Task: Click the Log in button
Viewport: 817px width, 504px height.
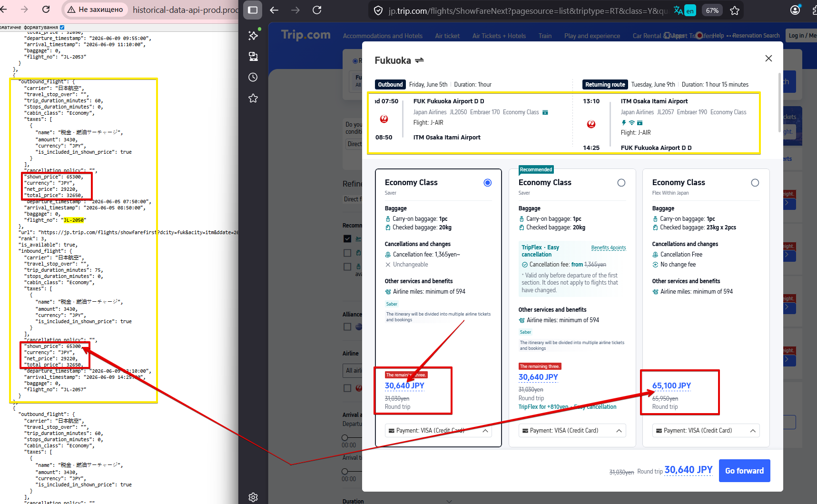Action: click(802, 36)
